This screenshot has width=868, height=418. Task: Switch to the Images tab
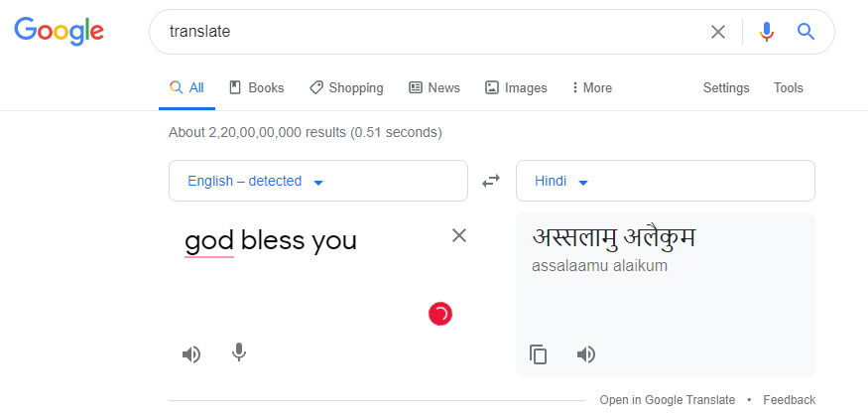[x=516, y=87]
